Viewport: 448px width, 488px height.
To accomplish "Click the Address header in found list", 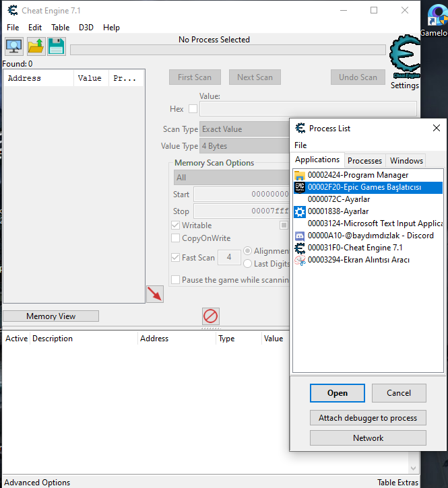I will [x=38, y=78].
